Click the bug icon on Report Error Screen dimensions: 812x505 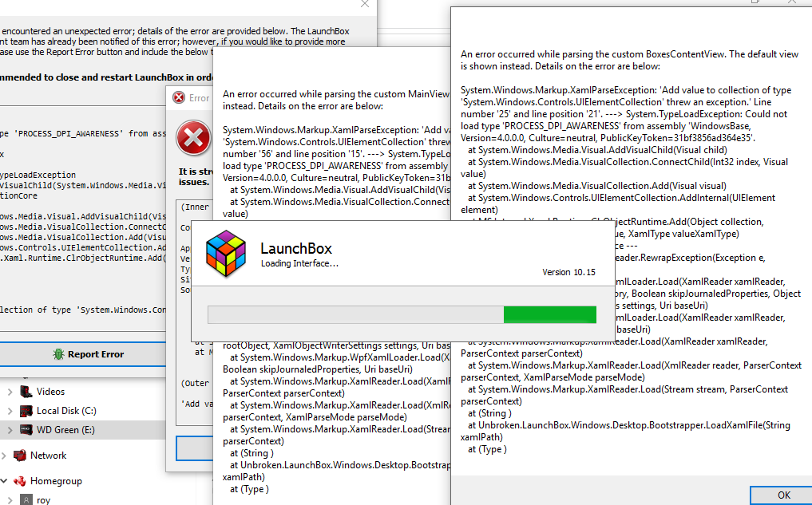point(58,354)
